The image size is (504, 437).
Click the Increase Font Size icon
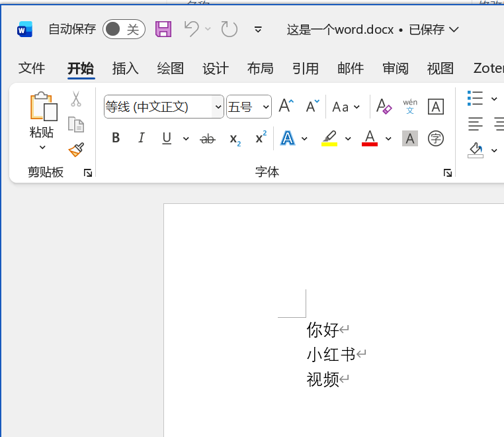pyautogui.click(x=286, y=107)
